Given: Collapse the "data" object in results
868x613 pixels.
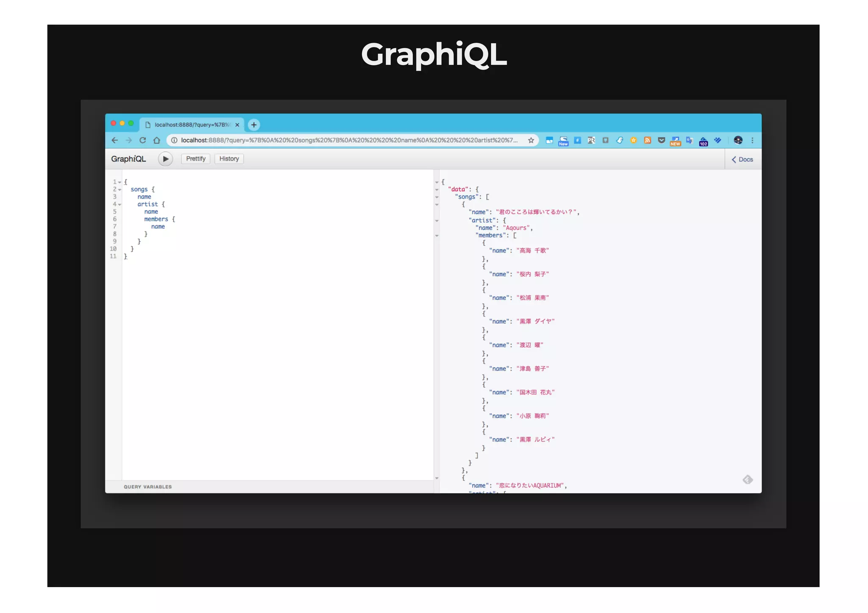Looking at the screenshot, I should point(437,190).
